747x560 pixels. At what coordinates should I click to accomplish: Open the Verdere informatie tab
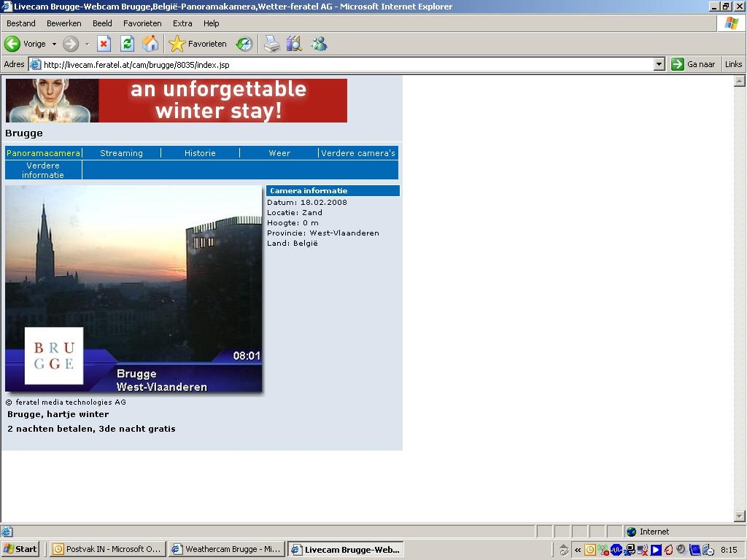click(43, 170)
